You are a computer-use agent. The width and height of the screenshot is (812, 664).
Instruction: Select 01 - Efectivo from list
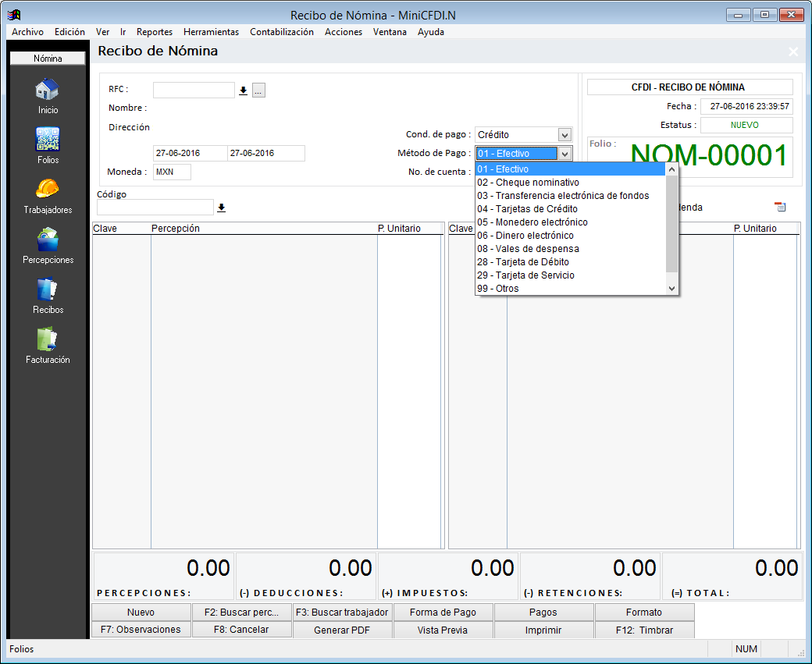[570, 169]
